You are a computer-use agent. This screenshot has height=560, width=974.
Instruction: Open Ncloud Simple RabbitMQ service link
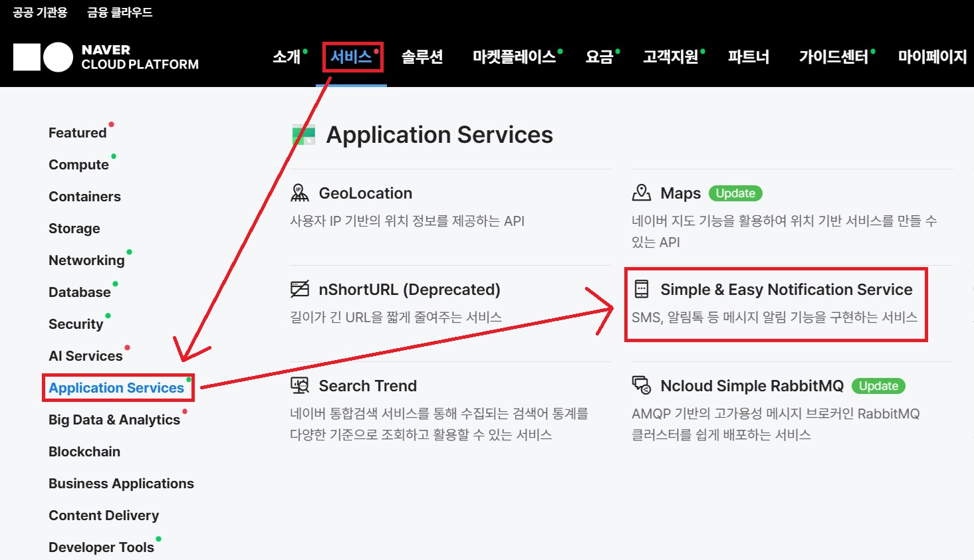(752, 386)
